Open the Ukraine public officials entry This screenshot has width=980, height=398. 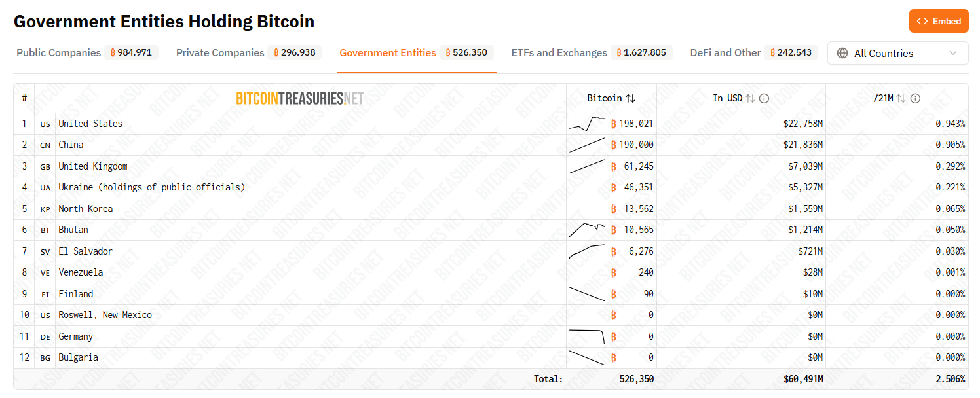click(x=151, y=187)
